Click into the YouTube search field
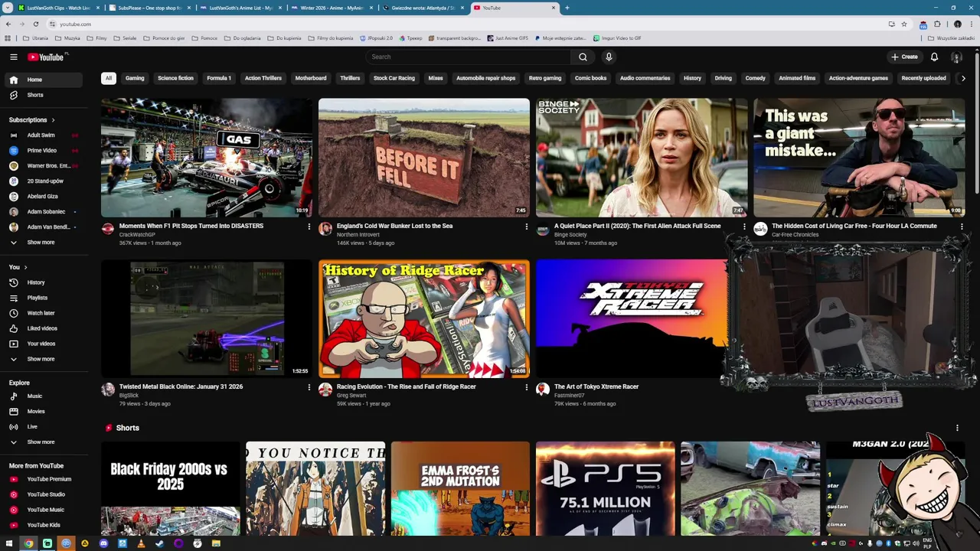Viewport: 980px width, 551px height. pyautogui.click(x=469, y=57)
